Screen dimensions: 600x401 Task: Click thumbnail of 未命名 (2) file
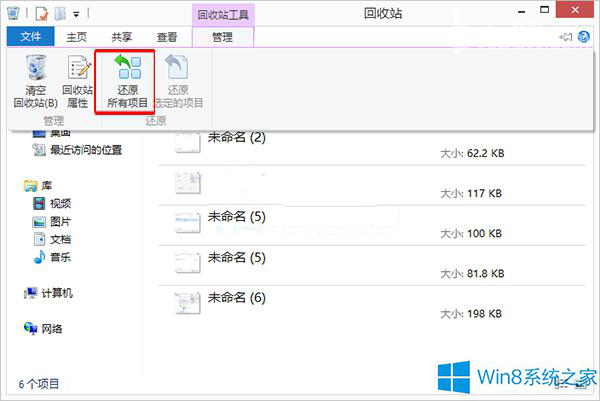(188, 142)
